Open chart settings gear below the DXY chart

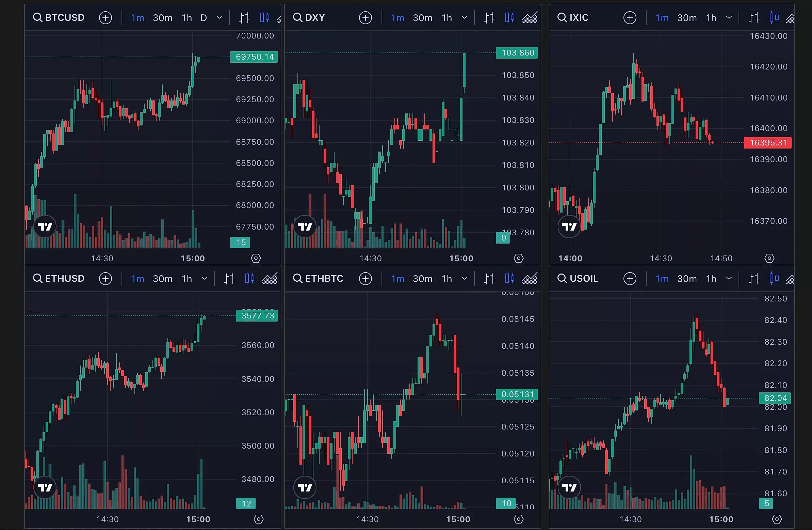click(x=518, y=258)
